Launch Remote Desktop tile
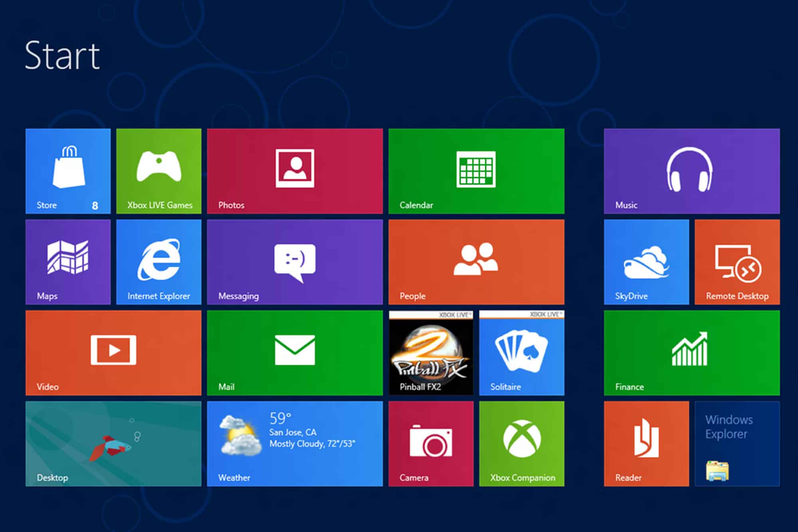 737,262
